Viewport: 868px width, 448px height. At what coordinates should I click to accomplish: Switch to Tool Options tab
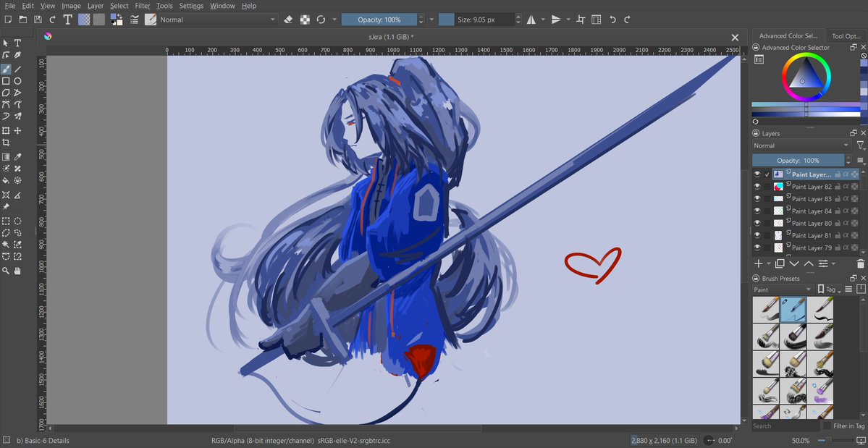click(x=846, y=36)
